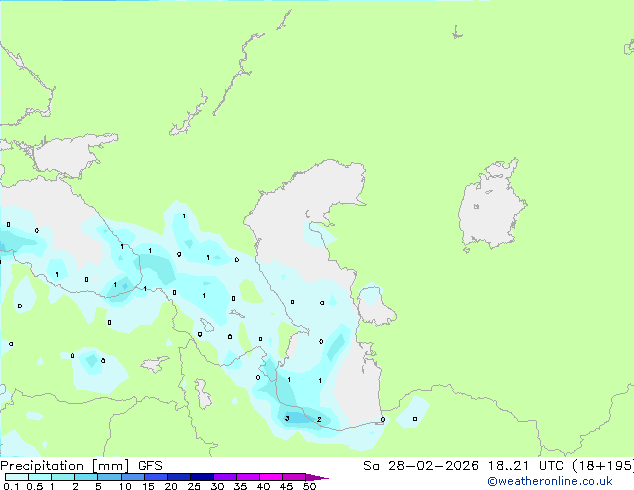
Task: Click the 'Precipitation [mm]' title text
Action: 64,466
